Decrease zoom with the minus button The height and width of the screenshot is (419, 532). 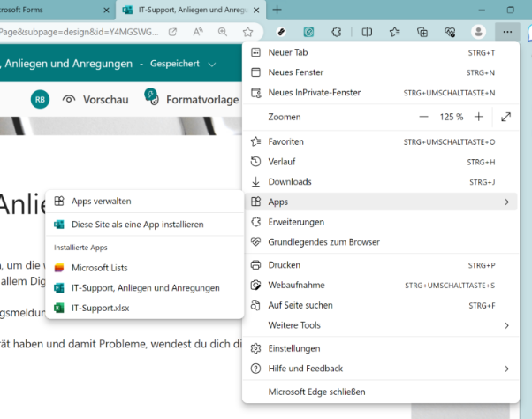pos(423,117)
